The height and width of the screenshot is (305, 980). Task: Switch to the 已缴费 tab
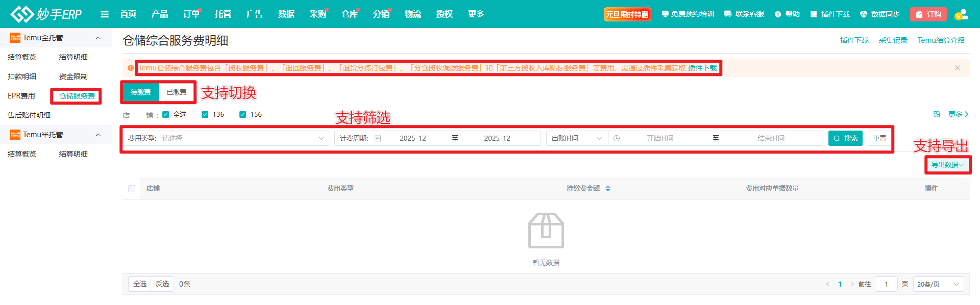coord(177,92)
